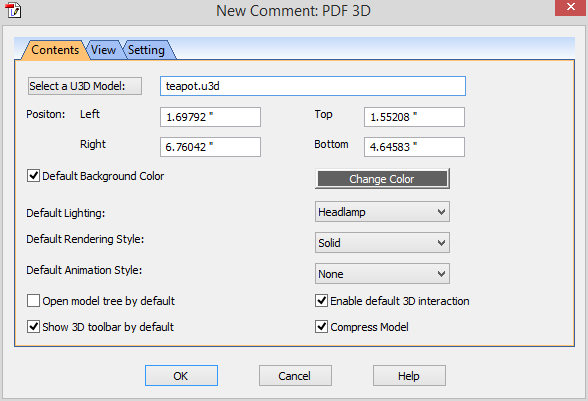This screenshot has height=401, width=588.
Task: Click the PDF app icon in title bar
Action: click(13, 10)
